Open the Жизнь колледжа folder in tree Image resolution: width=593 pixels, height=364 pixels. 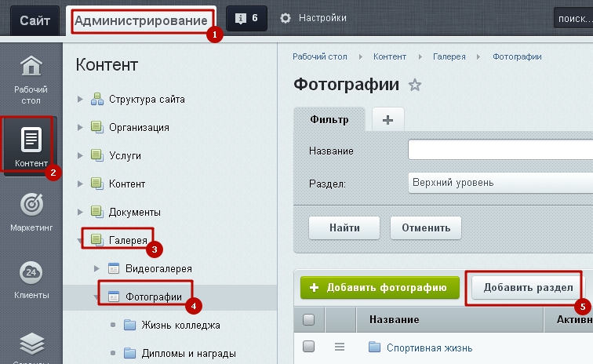tap(180, 326)
